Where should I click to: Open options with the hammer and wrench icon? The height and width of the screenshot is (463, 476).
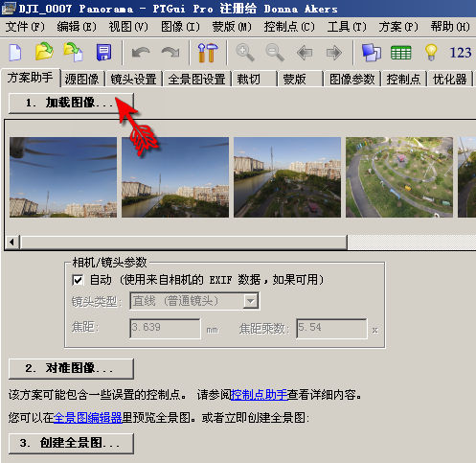[207, 53]
